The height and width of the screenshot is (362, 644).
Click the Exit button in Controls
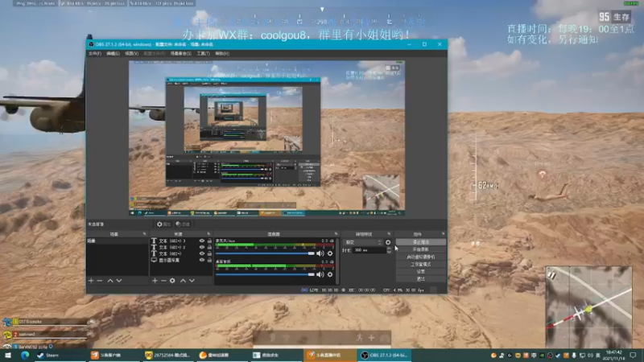click(x=420, y=279)
